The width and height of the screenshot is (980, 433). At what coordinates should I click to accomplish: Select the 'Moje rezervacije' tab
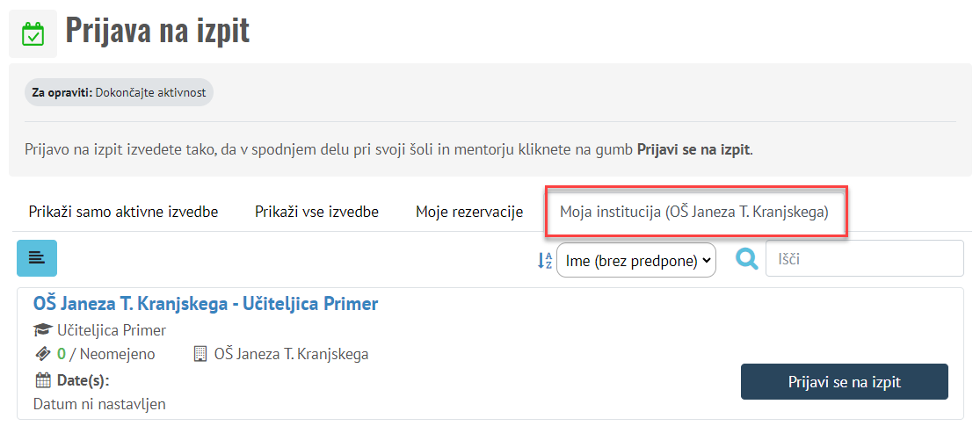click(x=469, y=212)
